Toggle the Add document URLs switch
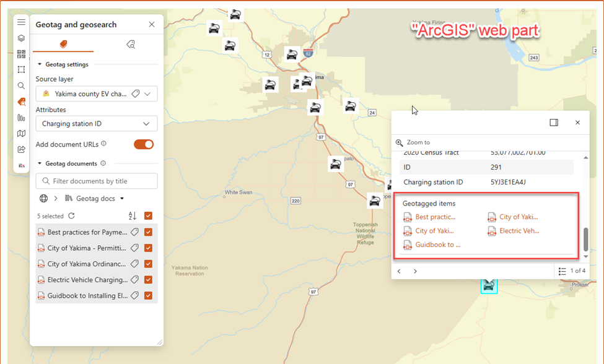The width and height of the screenshot is (604, 364). pos(144,144)
